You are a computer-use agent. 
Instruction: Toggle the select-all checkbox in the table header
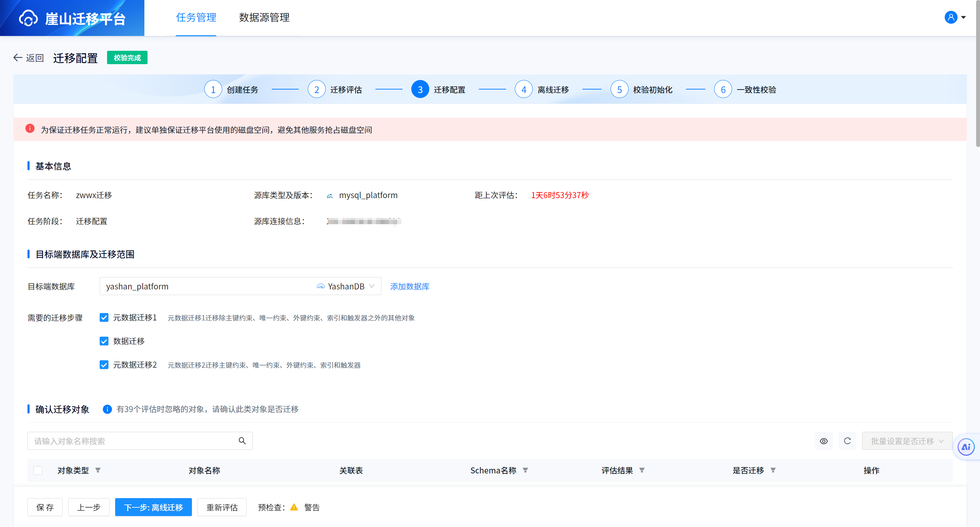(x=38, y=470)
